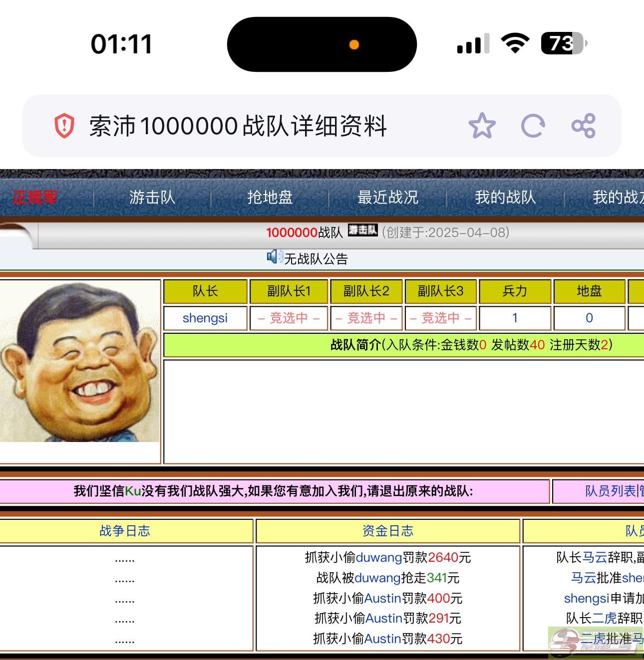
Task: Click the 地盘 value 0
Action: 589,318
